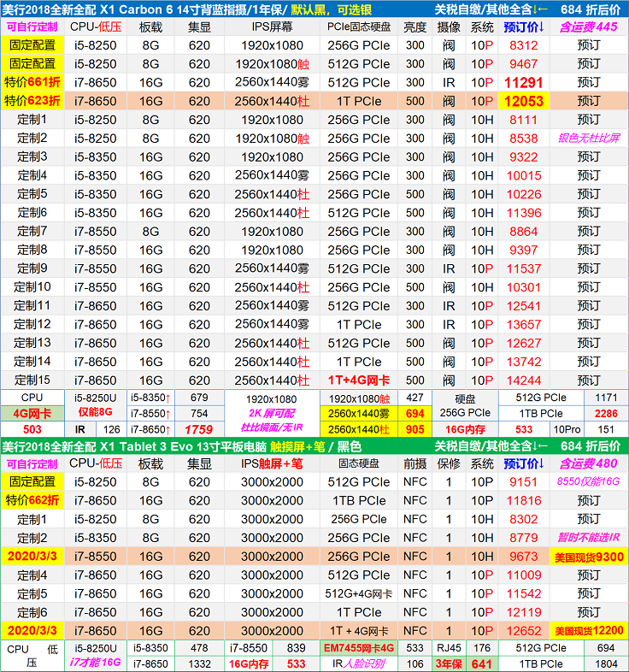Click the 定制15 row label
Screen dimensions: 629x672
[32, 380]
